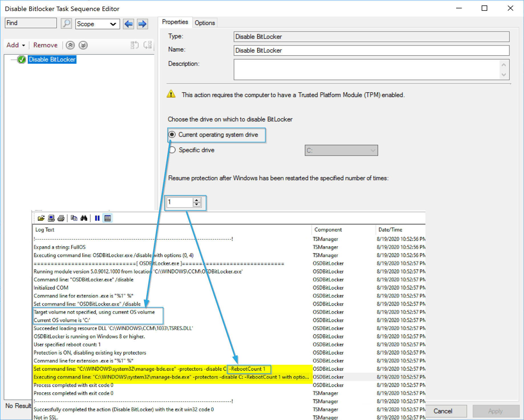This screenshot has height=420, width=524.
Task: Toggle the Disable BitLocker step enabled checkmark
Action: coord(22,59)
